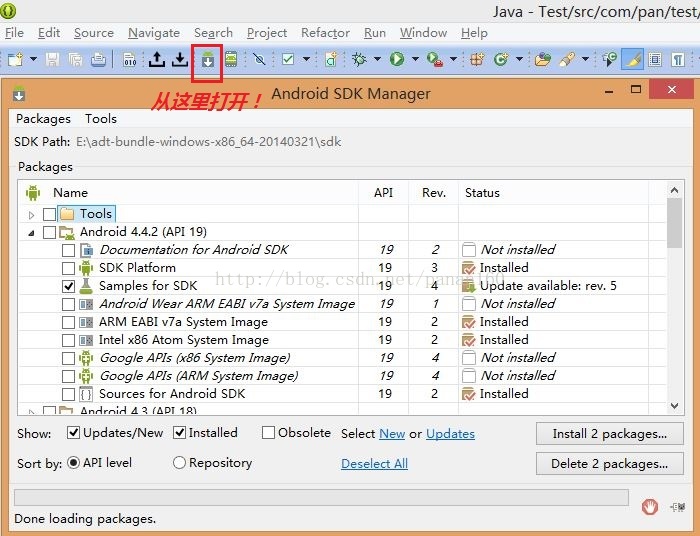Select the Google APIs (x86 System Image) row
The image size is (700, 536).
pos(342,358)
